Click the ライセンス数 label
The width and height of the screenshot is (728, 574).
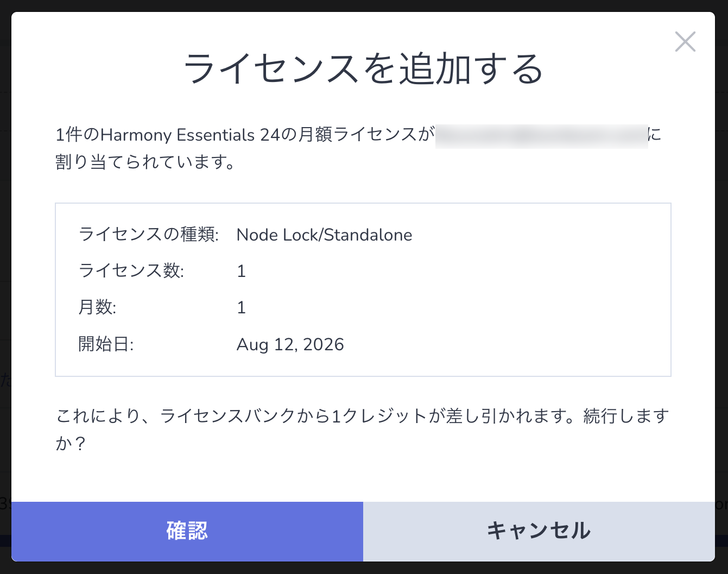click(131, 270)
